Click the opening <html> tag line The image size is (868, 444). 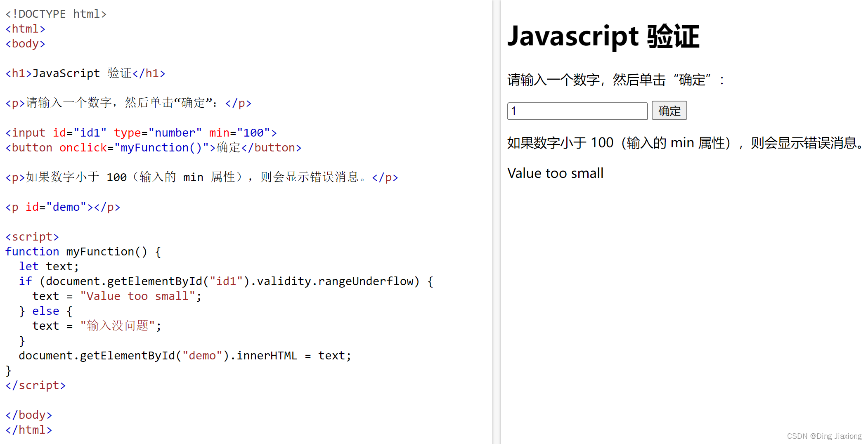tap(25, 29)
